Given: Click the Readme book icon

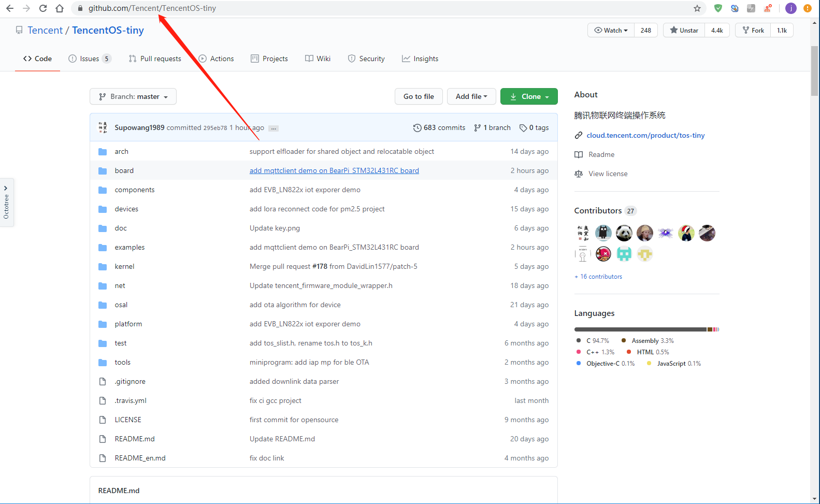Looking at the screenshot, I should coord(579,154).
